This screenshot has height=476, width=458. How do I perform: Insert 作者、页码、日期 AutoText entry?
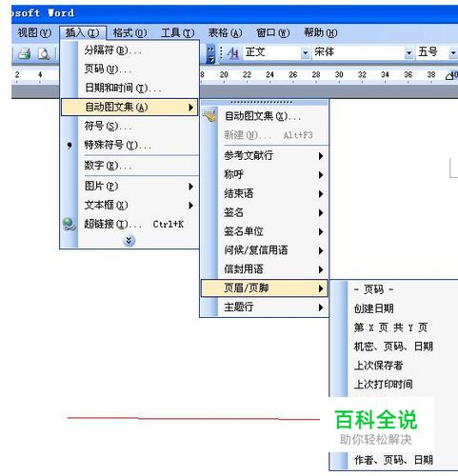[x=394, y=460]
